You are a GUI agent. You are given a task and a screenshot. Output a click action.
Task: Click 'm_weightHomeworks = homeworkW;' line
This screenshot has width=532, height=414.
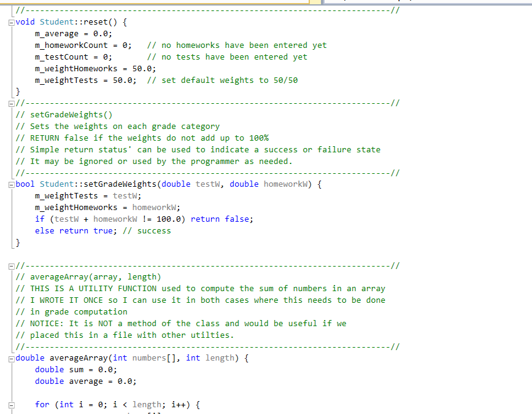(x=107, y=207)
